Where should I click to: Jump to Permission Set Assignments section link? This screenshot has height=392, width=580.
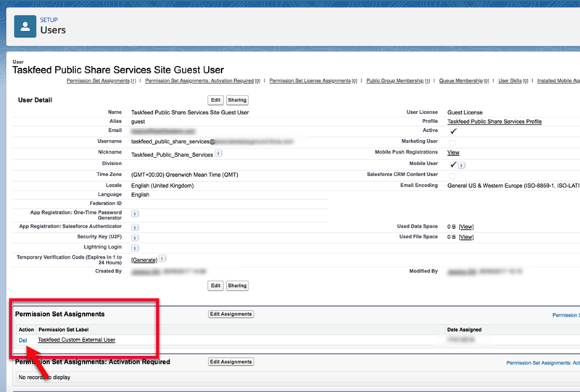98,80
